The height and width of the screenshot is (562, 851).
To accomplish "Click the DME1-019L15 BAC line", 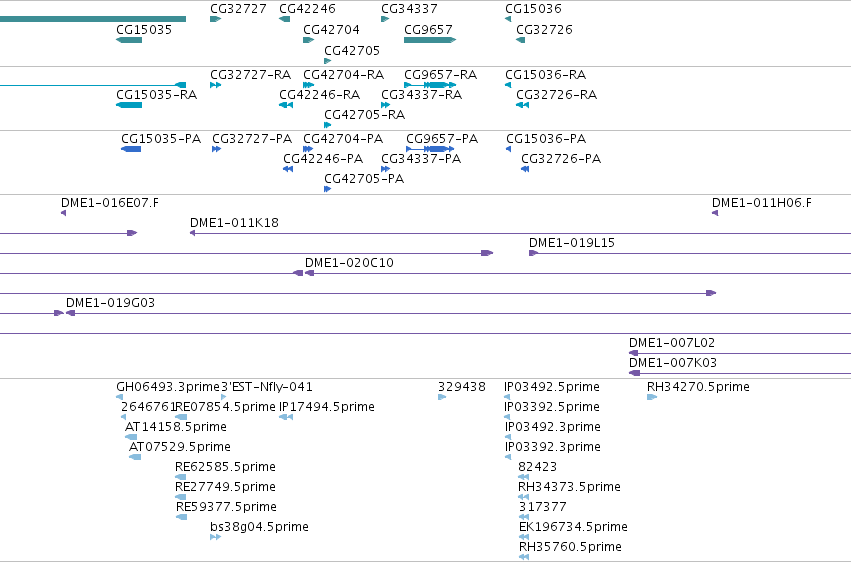I will [690, 253].
